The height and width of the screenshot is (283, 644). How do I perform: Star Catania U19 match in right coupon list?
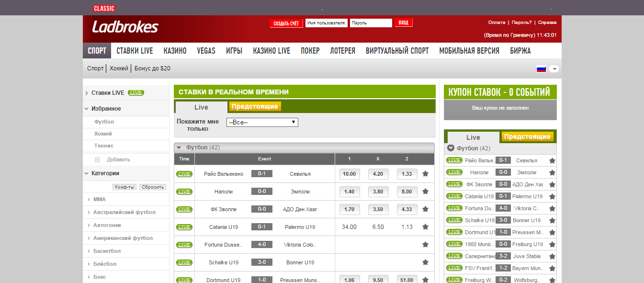coord(552,196)
